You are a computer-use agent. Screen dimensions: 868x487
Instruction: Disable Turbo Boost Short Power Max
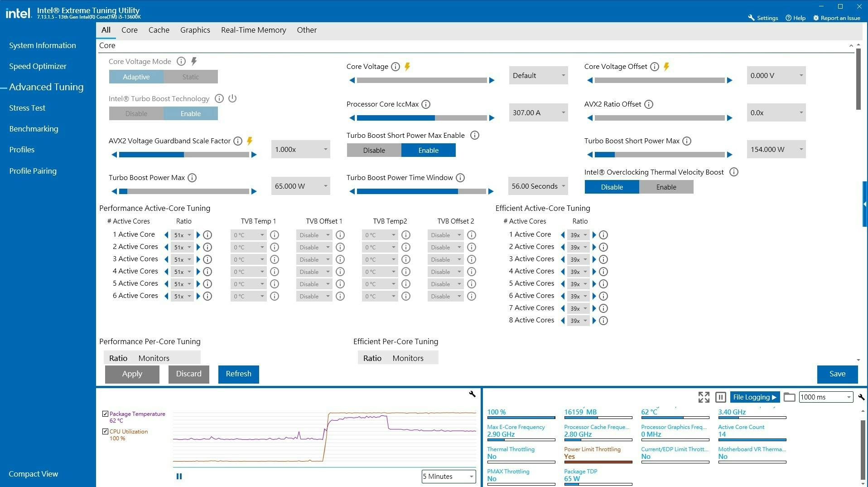click(x=374, y=151)
